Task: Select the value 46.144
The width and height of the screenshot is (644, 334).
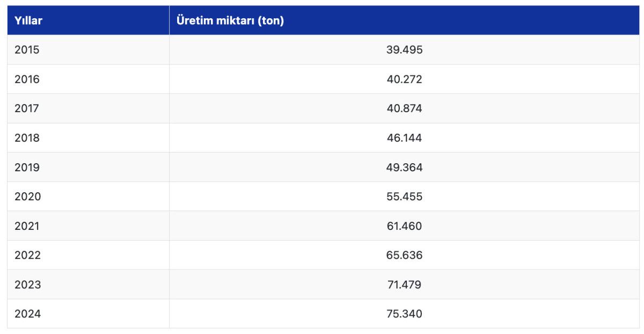Action: pos(404,138)
